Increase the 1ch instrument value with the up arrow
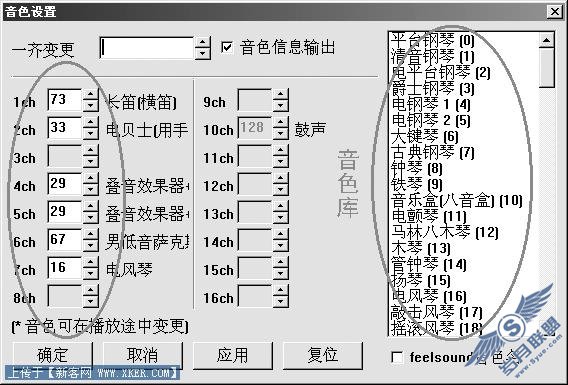 [91, 94]
